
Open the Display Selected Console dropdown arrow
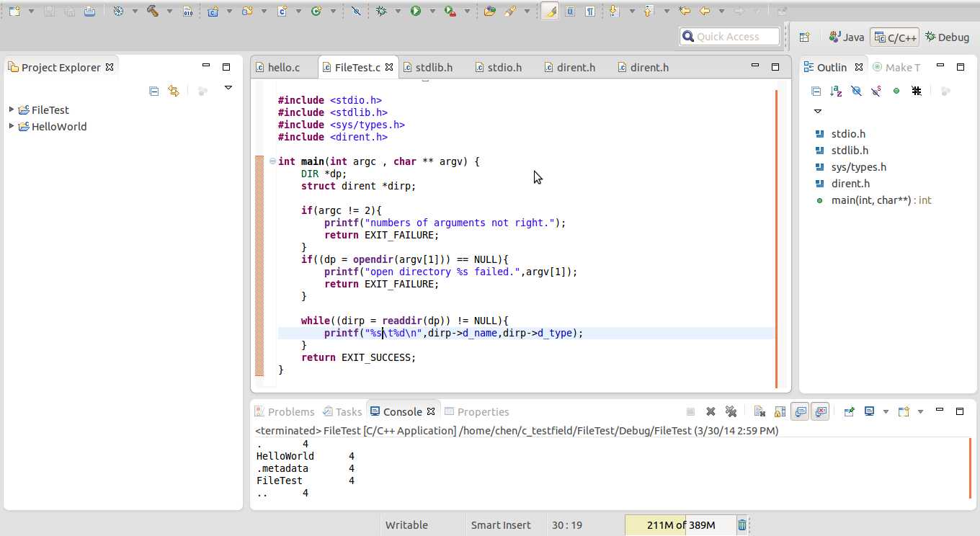pos(885,411)
